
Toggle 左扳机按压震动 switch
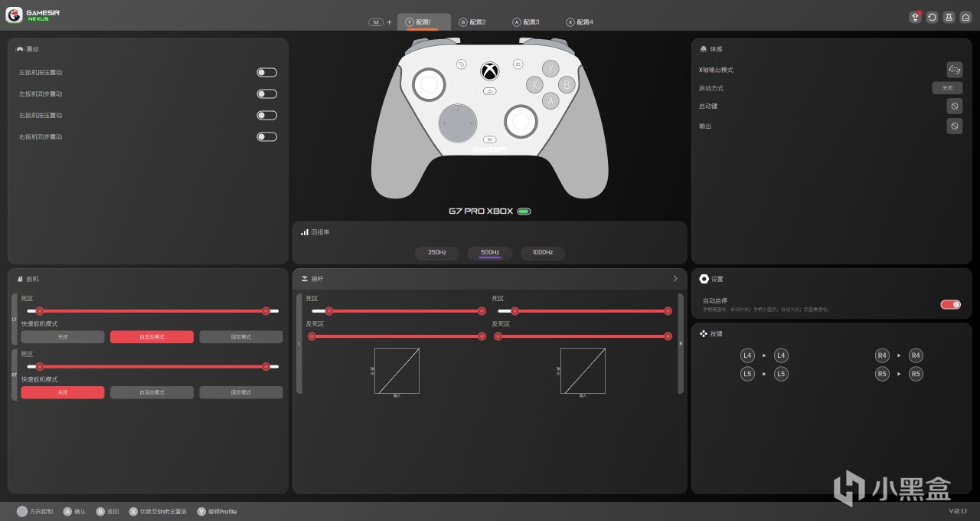266,72
